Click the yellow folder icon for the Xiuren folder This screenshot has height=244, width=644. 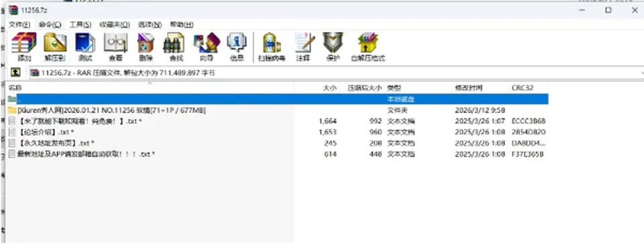click(x=12, y=110)
